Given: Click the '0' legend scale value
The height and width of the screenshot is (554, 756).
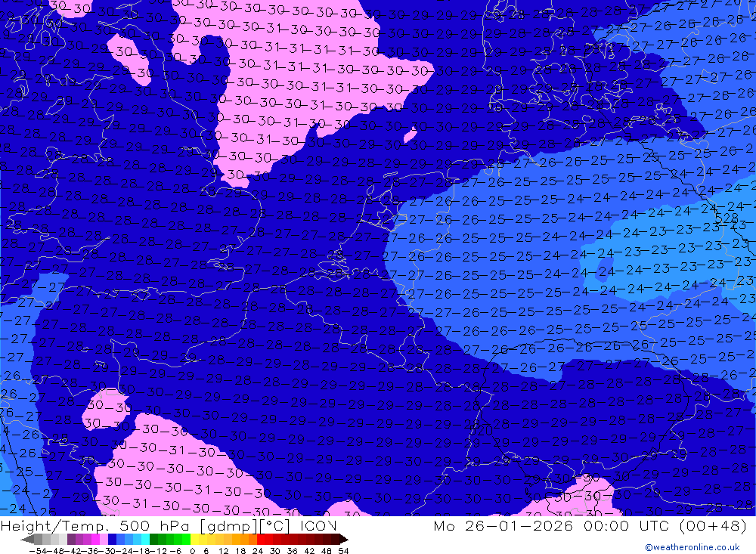Looking at the screenshot, I should [192, 551].
